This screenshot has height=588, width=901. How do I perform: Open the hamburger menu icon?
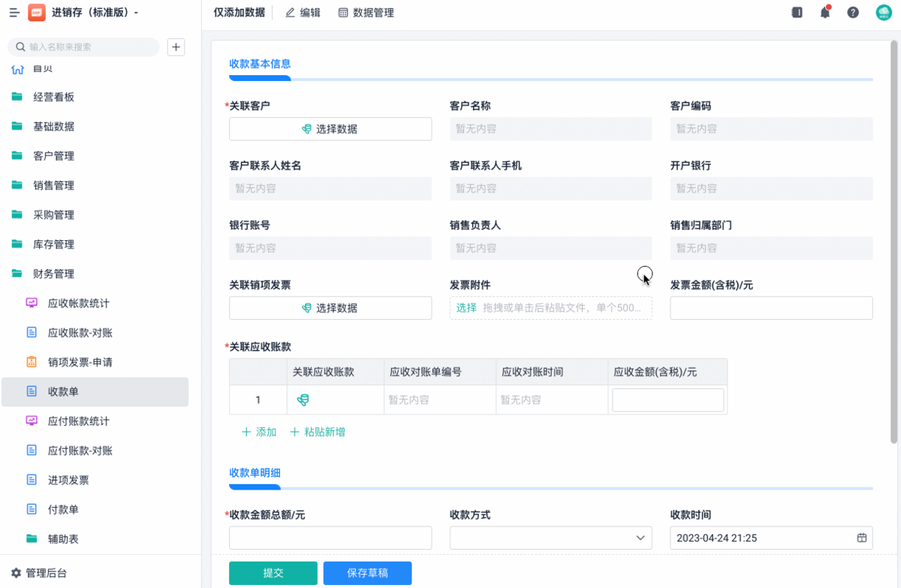14,13
